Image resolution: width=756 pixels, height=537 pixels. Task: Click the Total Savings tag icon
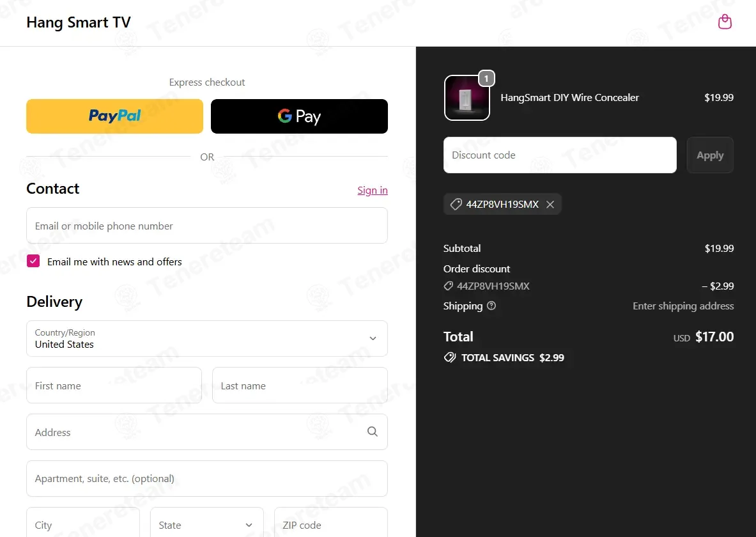450,357
